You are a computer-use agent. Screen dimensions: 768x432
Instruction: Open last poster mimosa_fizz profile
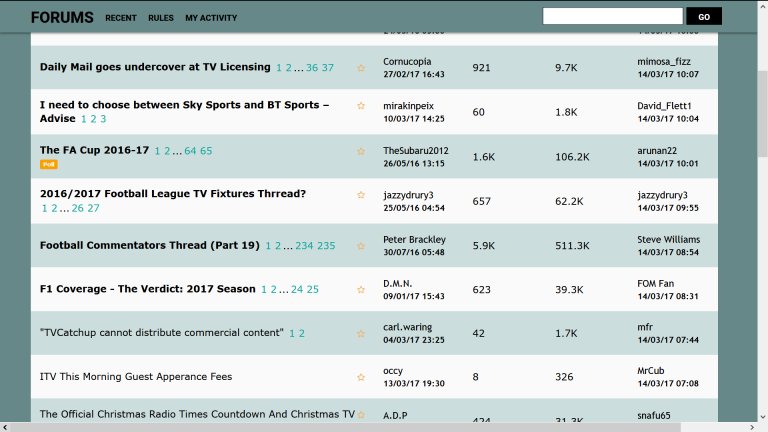point(664,62)
